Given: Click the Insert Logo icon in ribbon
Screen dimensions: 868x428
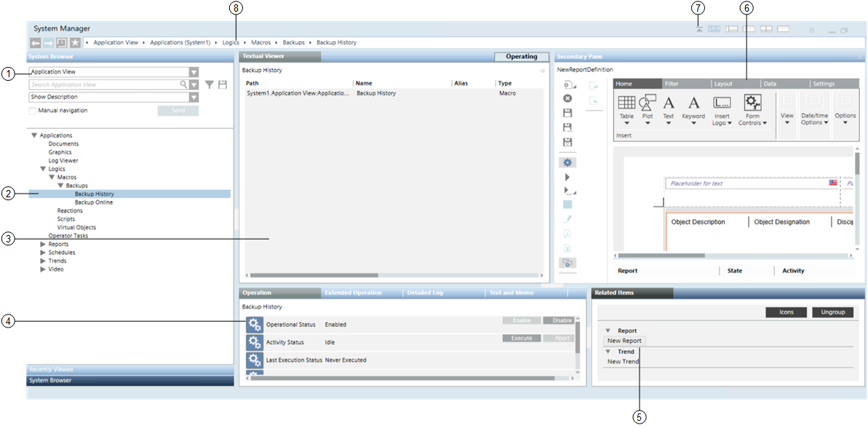Looking at the screenshot, I should [721, 103].
